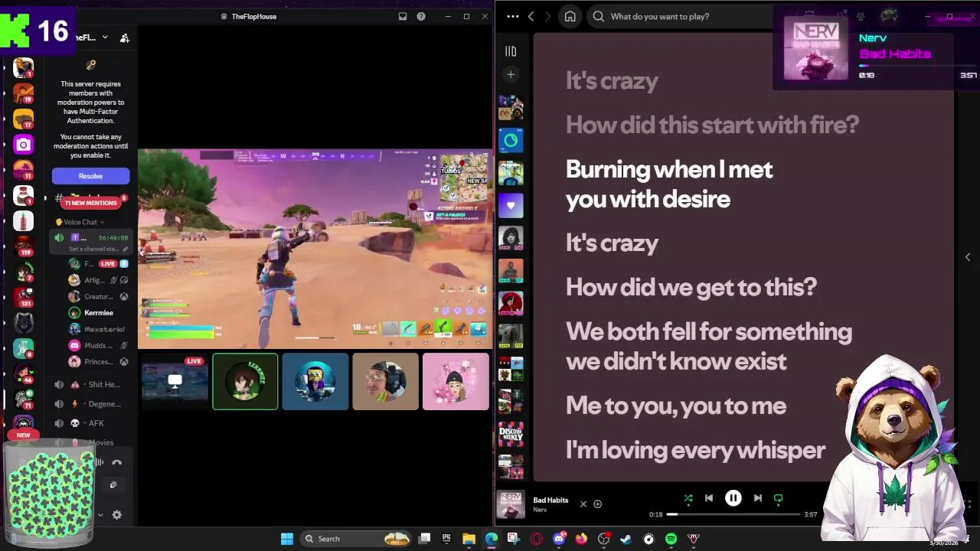Invite people to Discord server icon
This screenshot has height=551, width=980.
click(125, 37)
